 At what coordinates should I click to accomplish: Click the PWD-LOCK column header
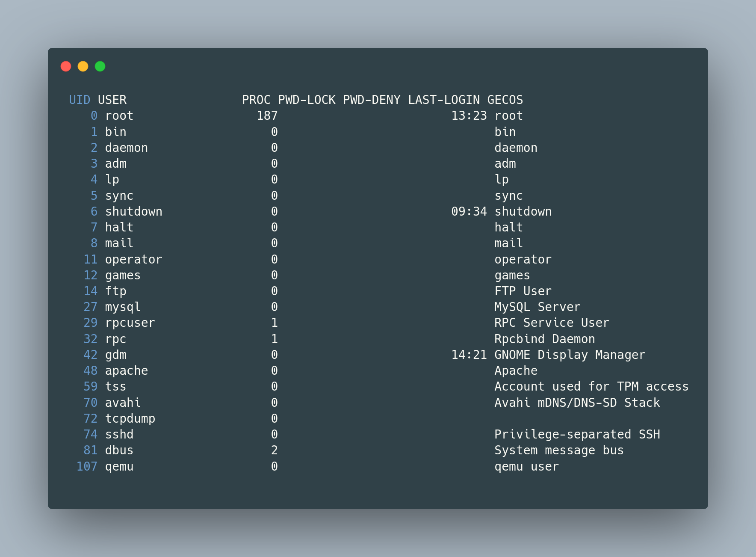point(307,100)
